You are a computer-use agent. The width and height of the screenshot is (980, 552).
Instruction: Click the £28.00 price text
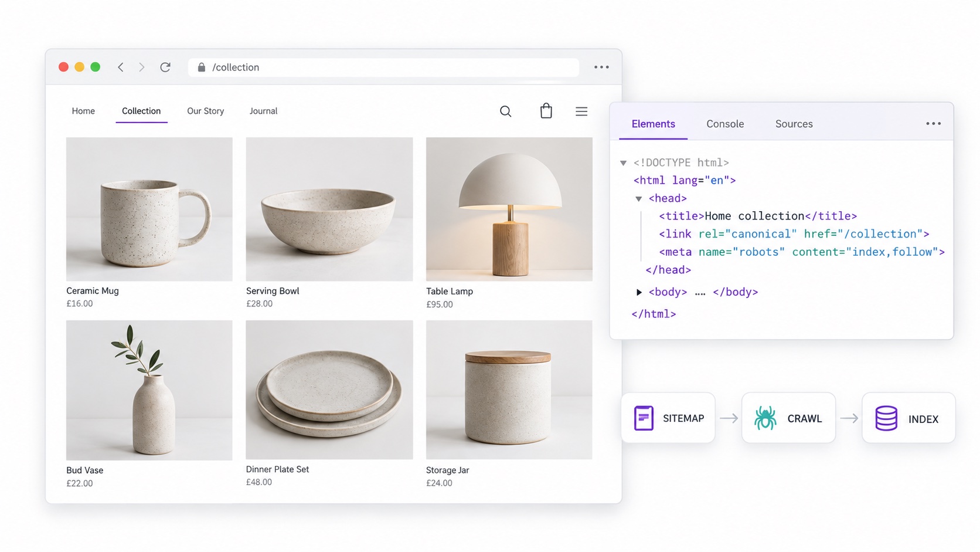coord(260,304)
